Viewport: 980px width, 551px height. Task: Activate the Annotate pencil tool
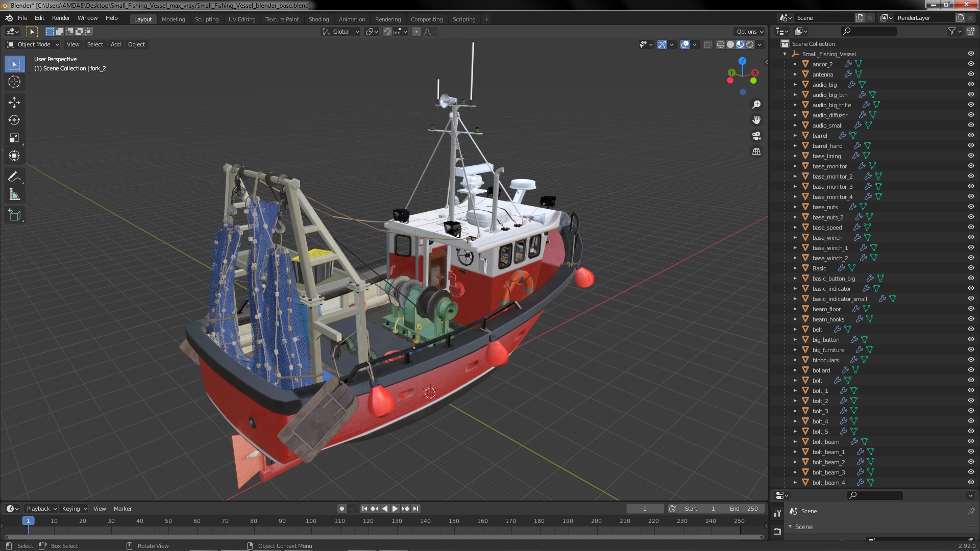coord(14,177)
